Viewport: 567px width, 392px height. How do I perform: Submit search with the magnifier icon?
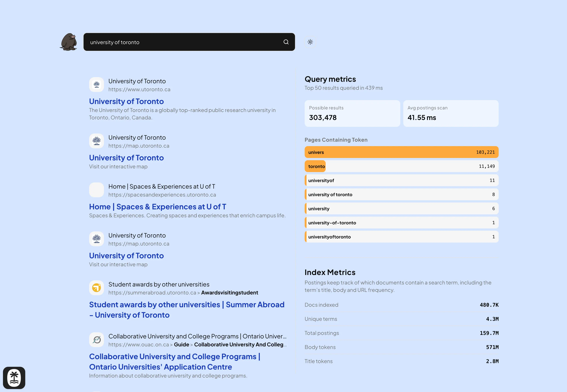[x=286, y=42]
